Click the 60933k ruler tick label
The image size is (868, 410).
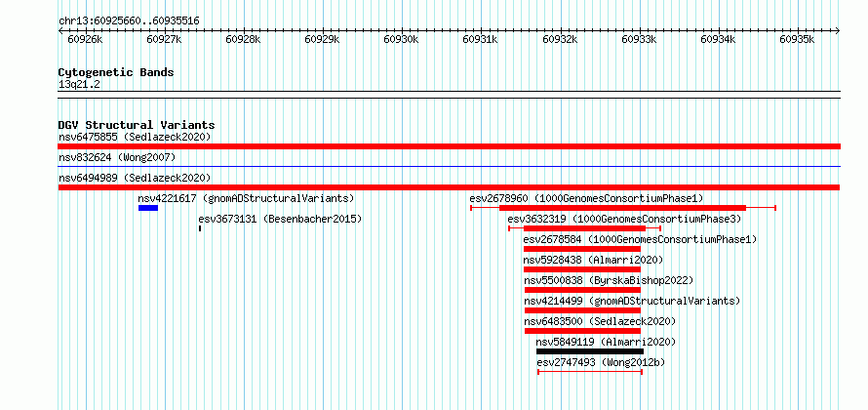(x=640, y=39)
